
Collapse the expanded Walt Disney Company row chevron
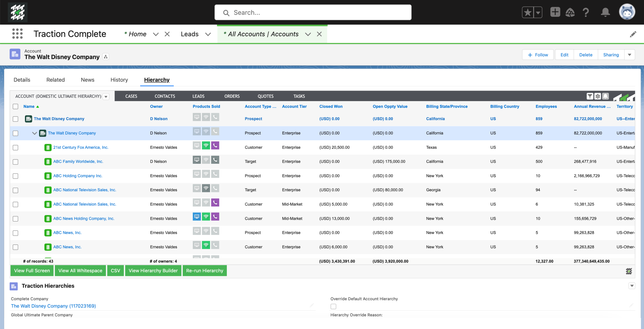[34, 133]
